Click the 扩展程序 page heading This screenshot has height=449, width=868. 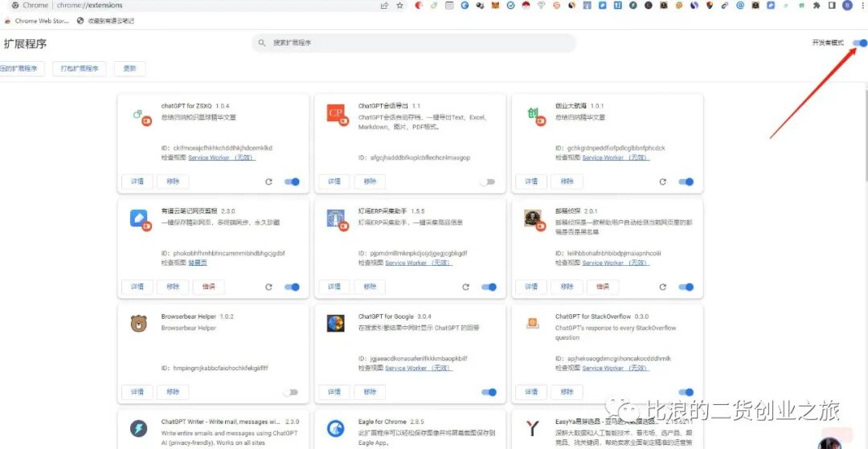coord(26,43)
